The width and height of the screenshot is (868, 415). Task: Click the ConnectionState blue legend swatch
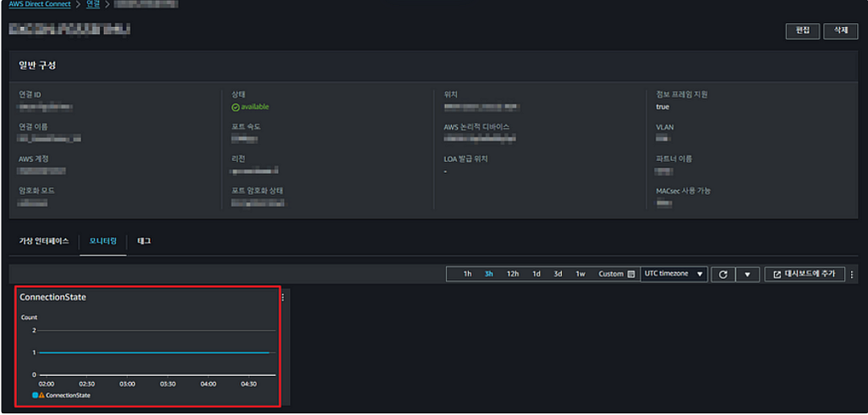(35, 395)
